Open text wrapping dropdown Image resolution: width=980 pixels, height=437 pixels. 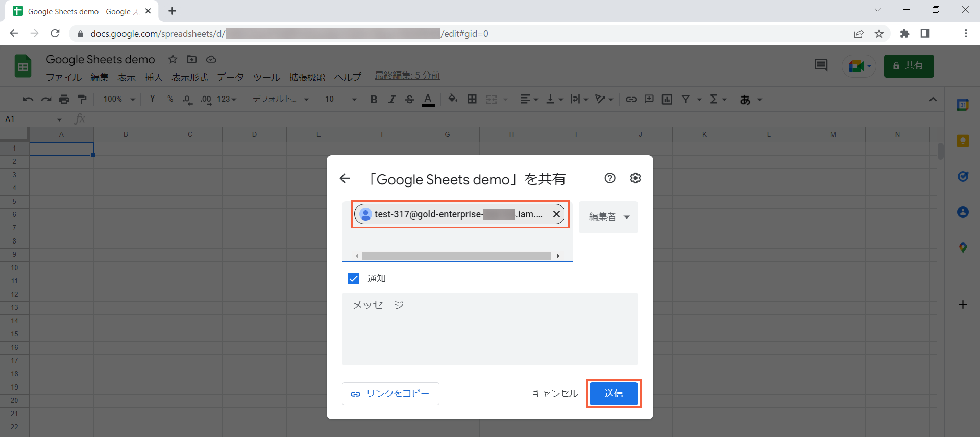(579, 99)
